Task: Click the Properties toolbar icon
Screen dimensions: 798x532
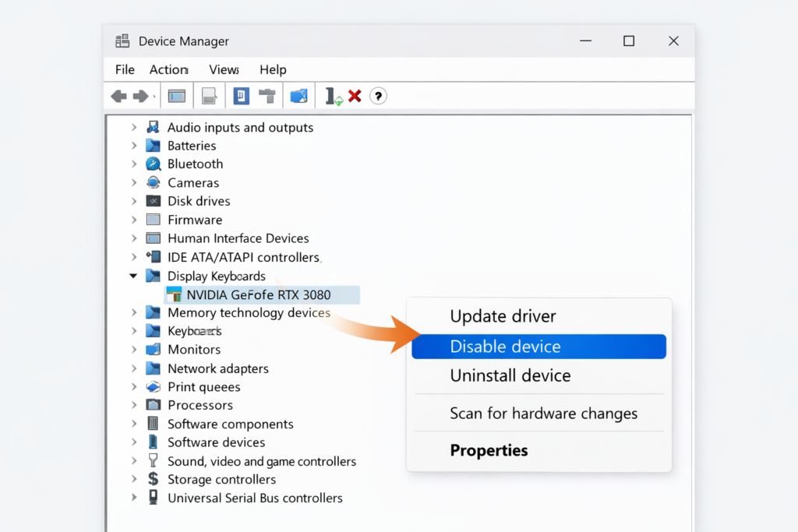Action: [x=242, y=95]
